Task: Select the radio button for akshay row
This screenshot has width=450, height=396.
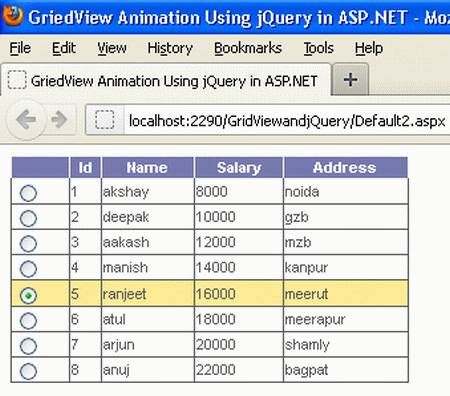Action: pos(28,193)
